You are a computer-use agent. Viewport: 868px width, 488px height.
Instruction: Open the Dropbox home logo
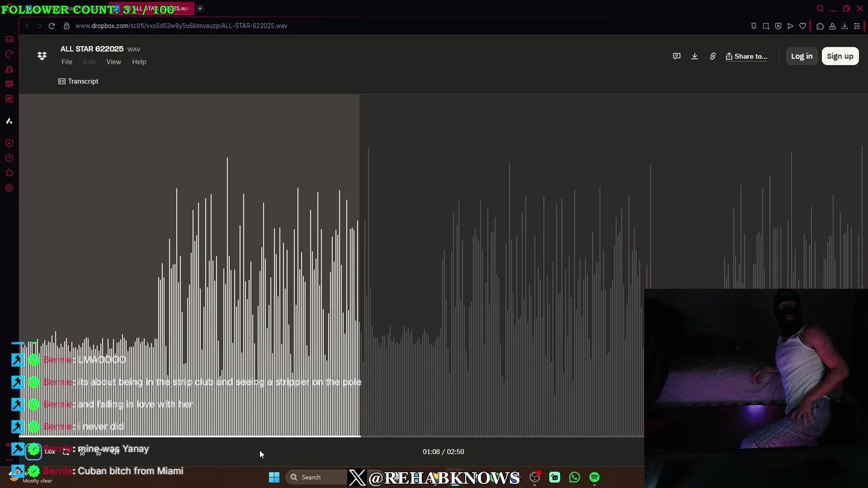42,56
